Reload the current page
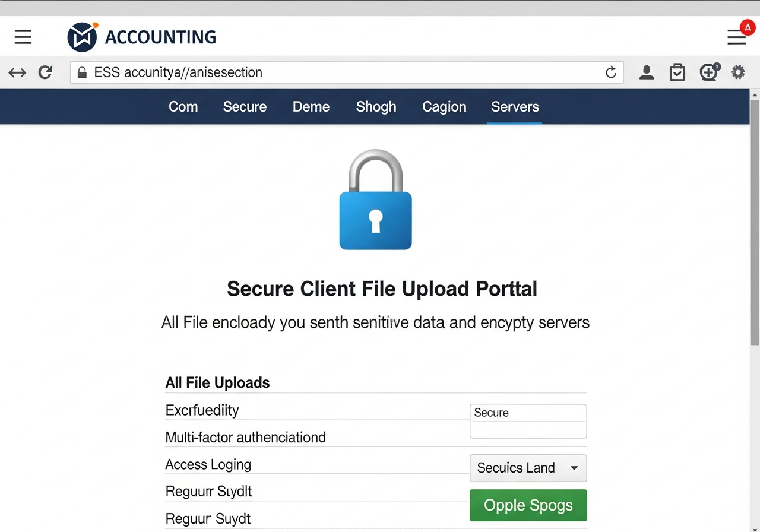Viewport: 760px width, 532px height. click(x=45, y=72)
